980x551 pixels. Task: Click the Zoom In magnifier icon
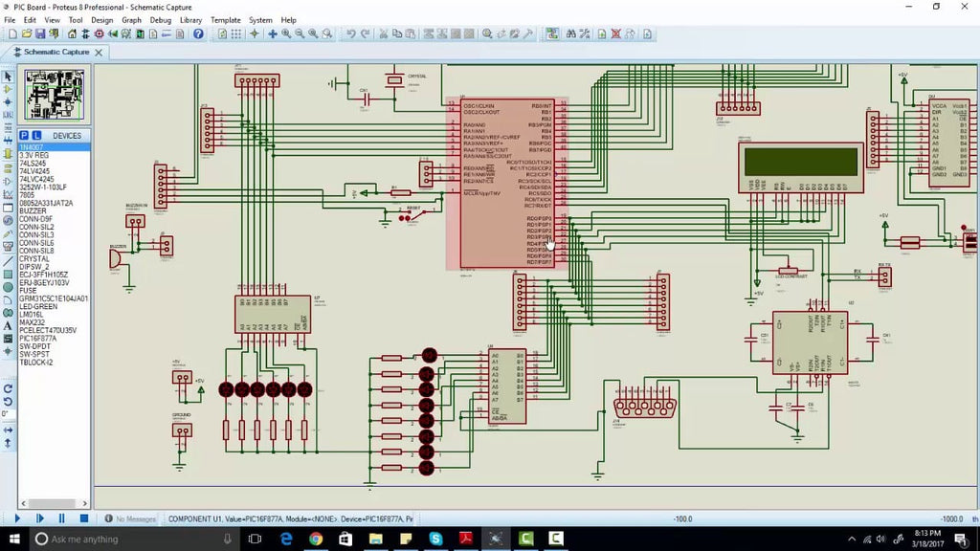(x=286, y=33)
